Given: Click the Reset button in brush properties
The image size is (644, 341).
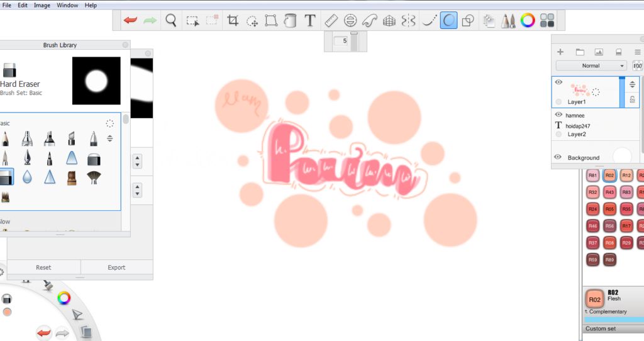Looking at the screenshot, I should [x=43, y=267].
